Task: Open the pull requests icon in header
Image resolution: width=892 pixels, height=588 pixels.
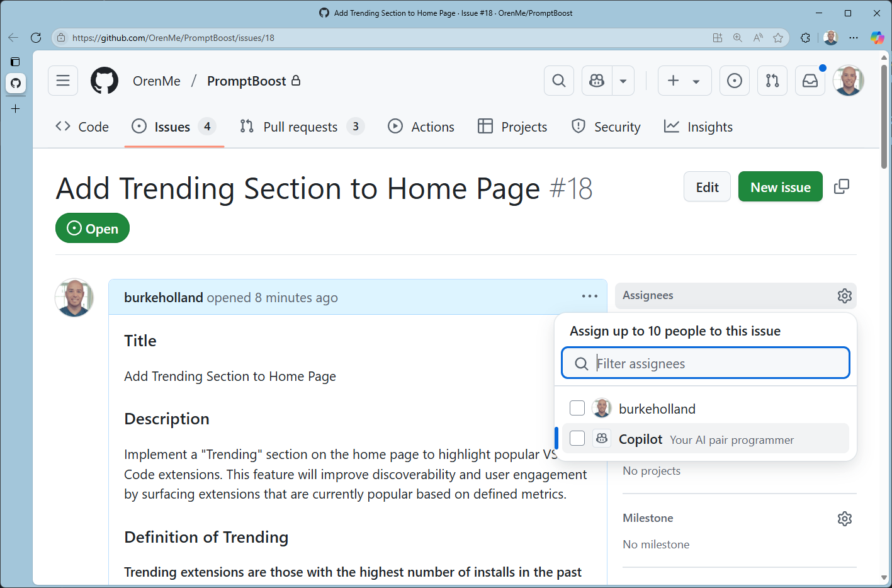Action: (x=772, y=81)
